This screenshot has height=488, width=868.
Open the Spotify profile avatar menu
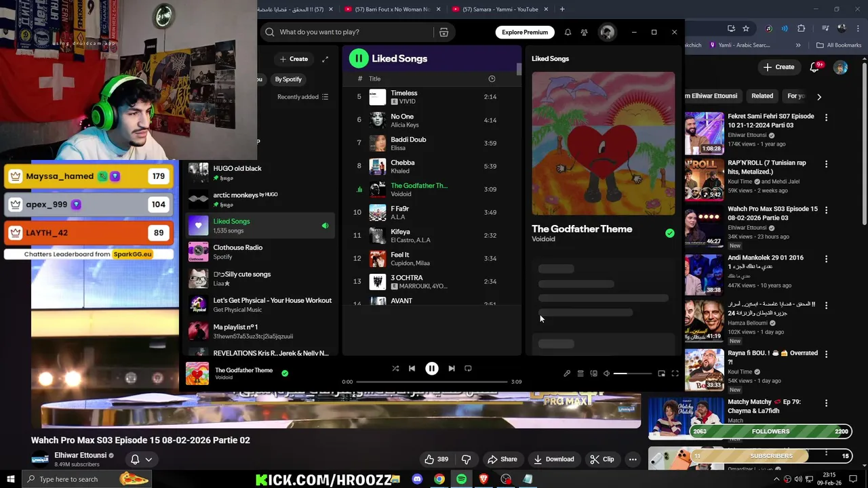click(x=607, y=32)
